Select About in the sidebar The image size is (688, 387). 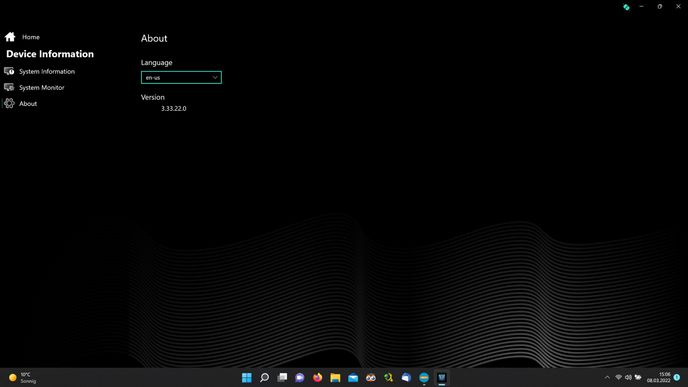pyautogui.click(x=28, y=104)
